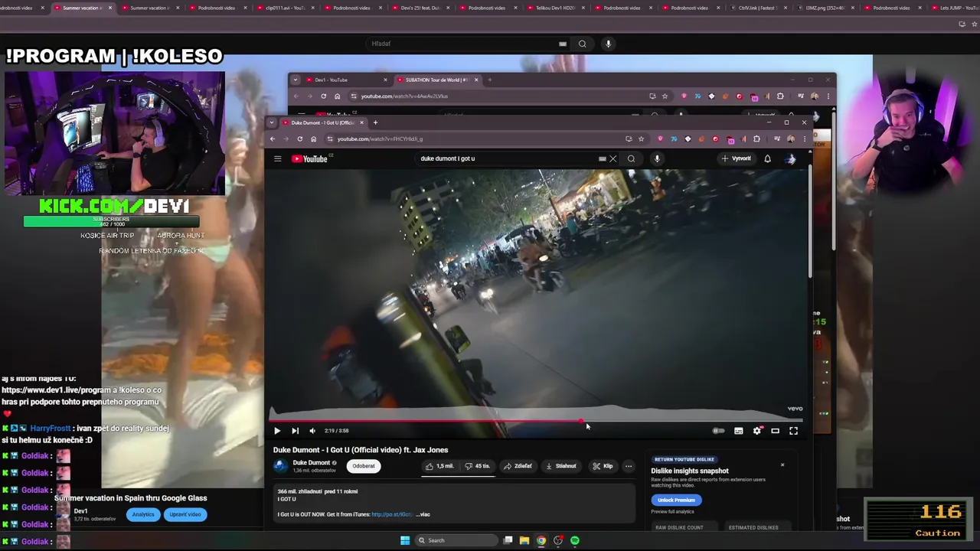
Task: Start voice search in front YouTube window
Action: tap(657, 158)
